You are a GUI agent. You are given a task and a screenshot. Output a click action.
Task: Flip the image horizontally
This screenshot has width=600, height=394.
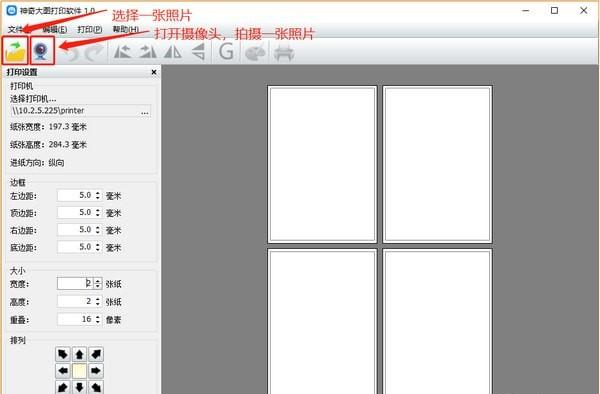pyautogui.click(x=173, y=52)
